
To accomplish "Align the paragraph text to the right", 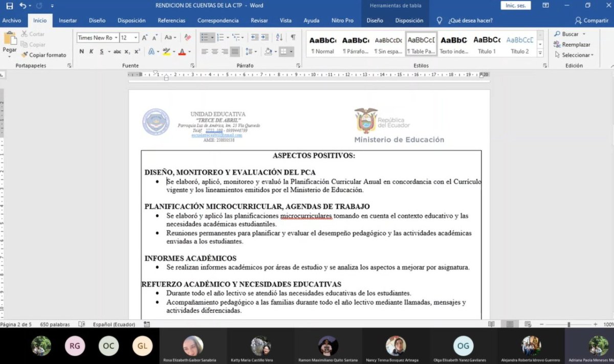I will pyautogui.click(x=225, y=52).
